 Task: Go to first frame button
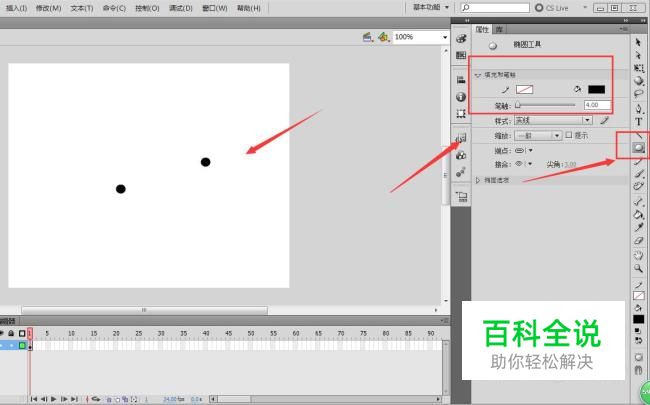click(x=34, y=399)
